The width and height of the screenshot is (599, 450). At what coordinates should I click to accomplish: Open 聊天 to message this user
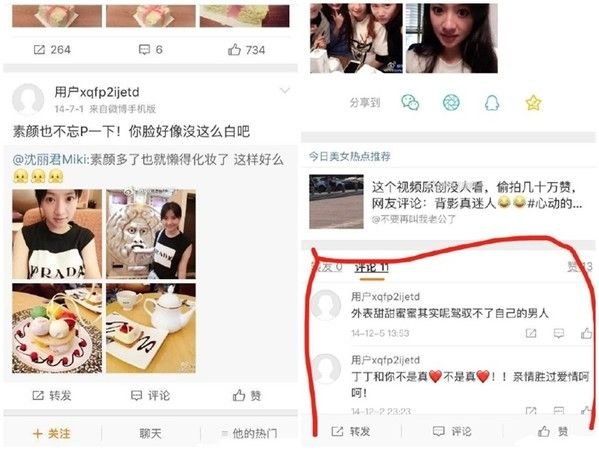(150, 434)
